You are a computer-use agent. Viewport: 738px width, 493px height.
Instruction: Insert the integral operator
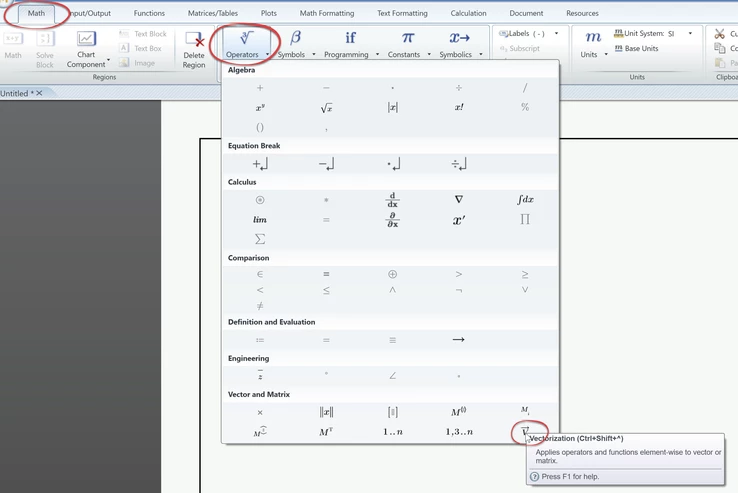(x=525, y=200)
